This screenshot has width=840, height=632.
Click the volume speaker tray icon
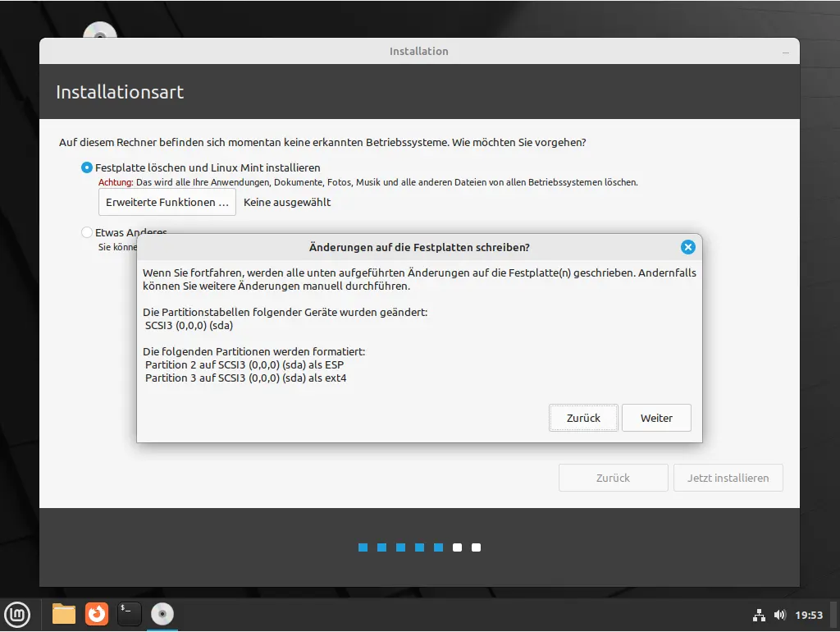coord(778,615)
